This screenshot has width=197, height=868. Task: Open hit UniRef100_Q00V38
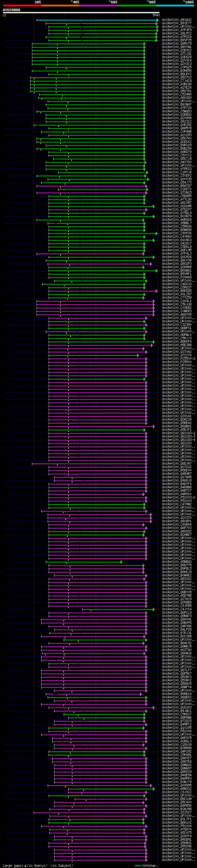tap(176, 179)
